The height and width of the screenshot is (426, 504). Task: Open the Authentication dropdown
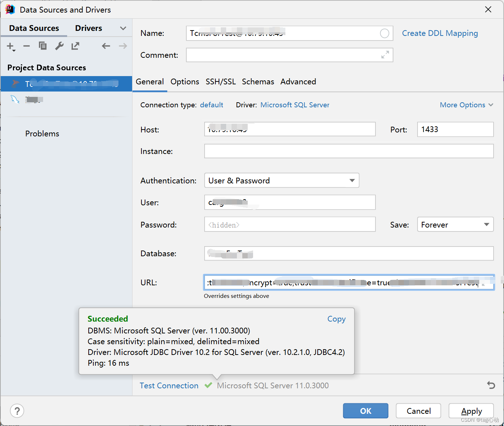[x=282, y=181]
